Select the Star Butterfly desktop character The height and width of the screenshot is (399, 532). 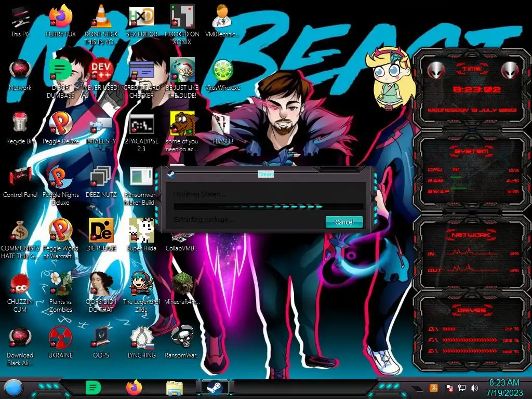point(392,79)
